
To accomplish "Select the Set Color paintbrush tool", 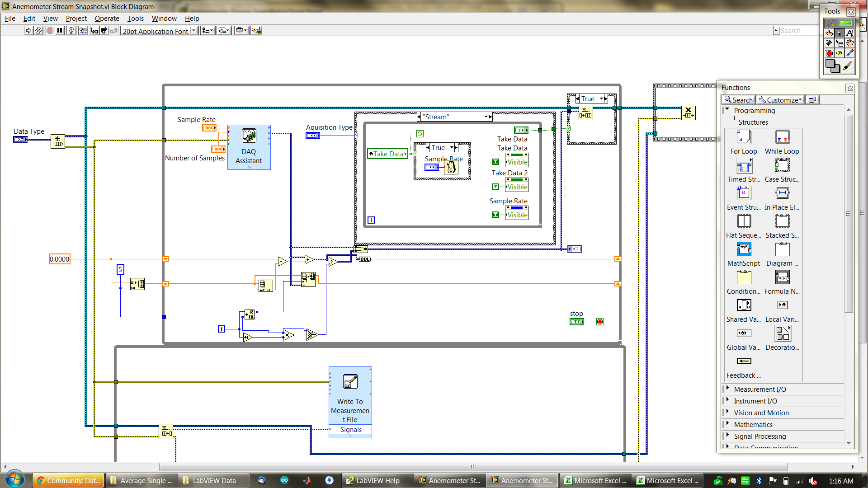I will (x=848, y=66).
